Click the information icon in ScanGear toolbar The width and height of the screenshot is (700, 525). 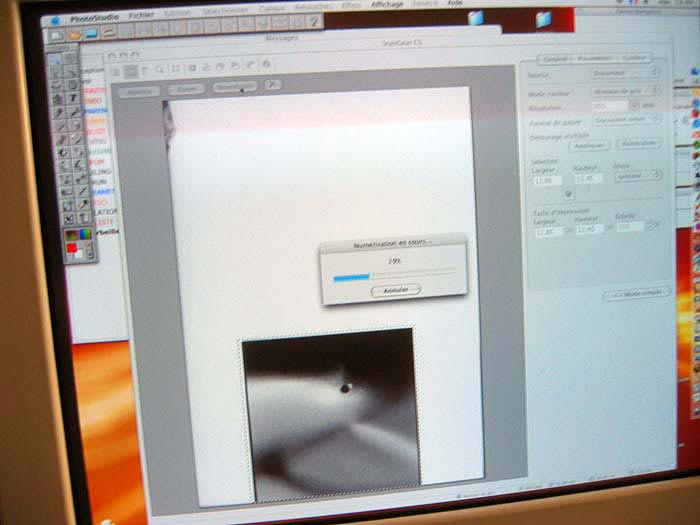point(267,64)
